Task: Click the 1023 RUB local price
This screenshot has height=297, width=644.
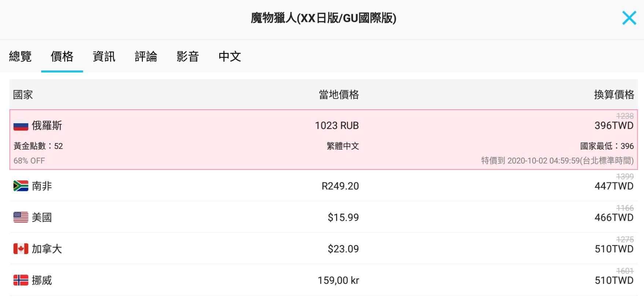Action: 336,126
